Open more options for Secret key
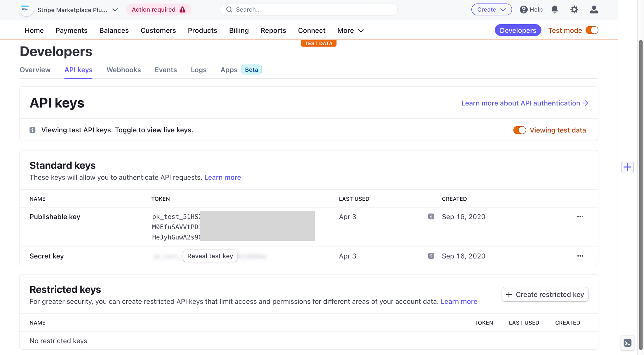The height and width of the screenshot is (355, 644). pos(580,256)
